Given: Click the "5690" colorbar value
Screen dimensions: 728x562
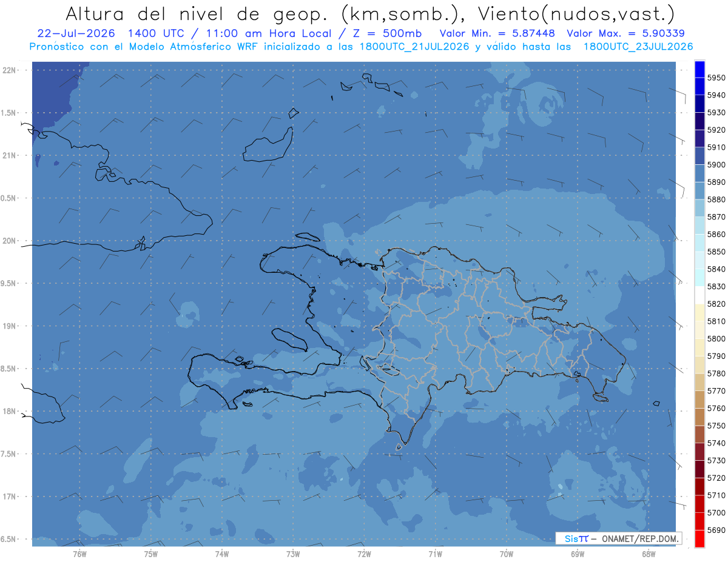Looking at the screenshot, I should point(716,530).
